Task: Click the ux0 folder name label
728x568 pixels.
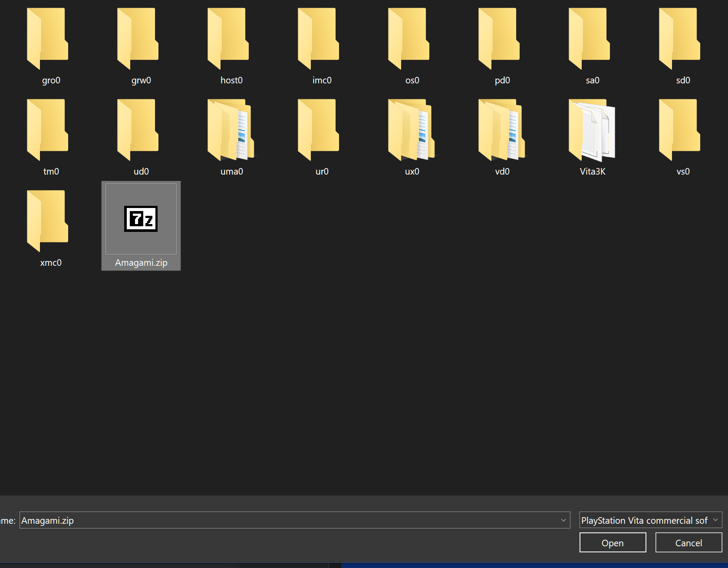Action: coord(412,172)
